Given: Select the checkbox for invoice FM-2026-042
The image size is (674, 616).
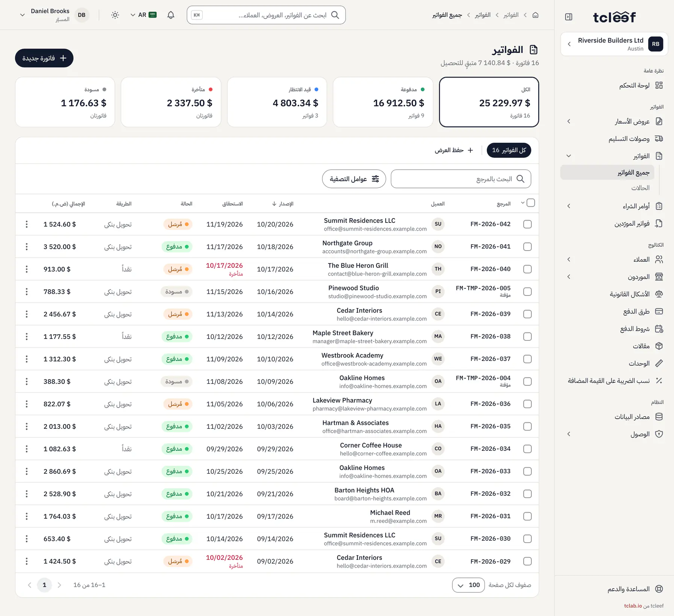Looking at the screenshot, I should (x=527, y=224).
